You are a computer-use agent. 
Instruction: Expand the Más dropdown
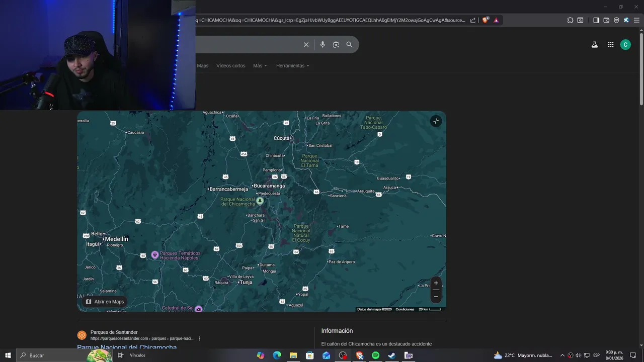(260, 66)
